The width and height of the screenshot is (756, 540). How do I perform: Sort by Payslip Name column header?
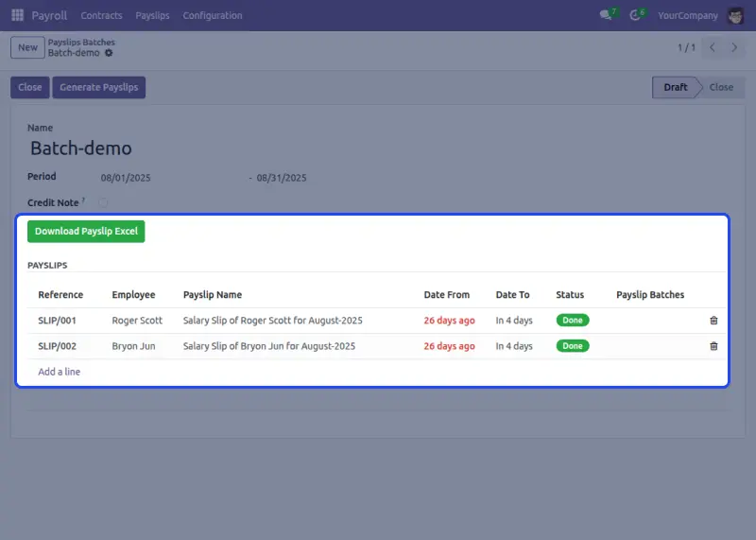click(213, 295)
